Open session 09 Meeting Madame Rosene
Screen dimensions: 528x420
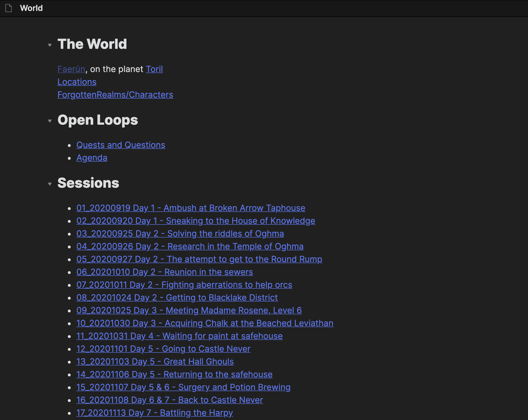point(189,310)
